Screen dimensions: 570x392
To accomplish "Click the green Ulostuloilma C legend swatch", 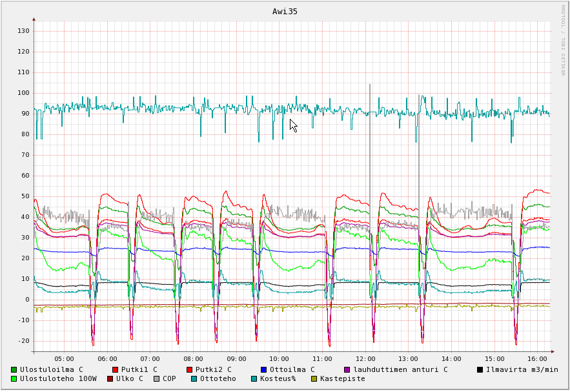I will (14, 369).
